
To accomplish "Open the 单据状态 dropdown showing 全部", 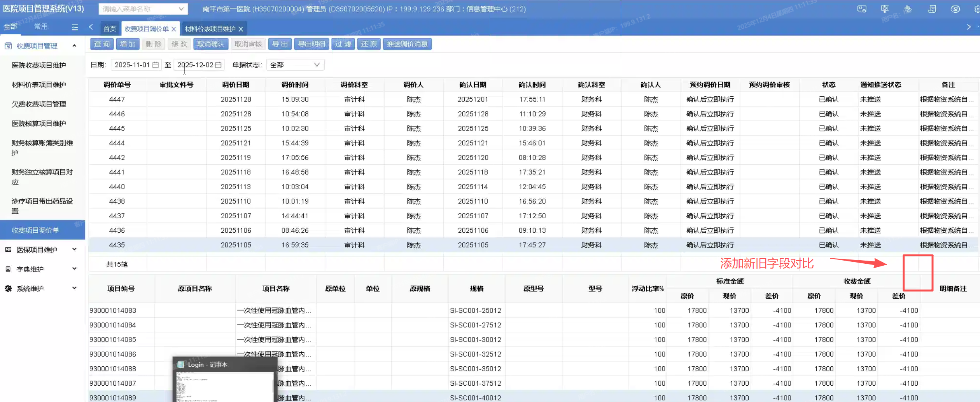I will coord(295,65).
